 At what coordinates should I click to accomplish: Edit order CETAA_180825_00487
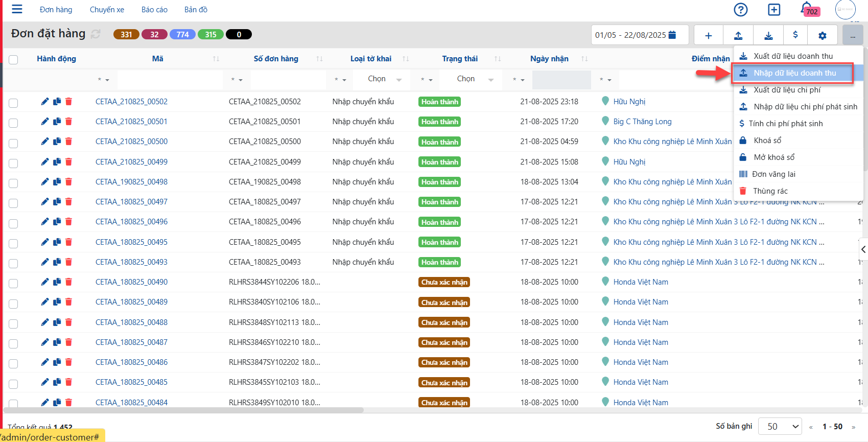[45, 342]
